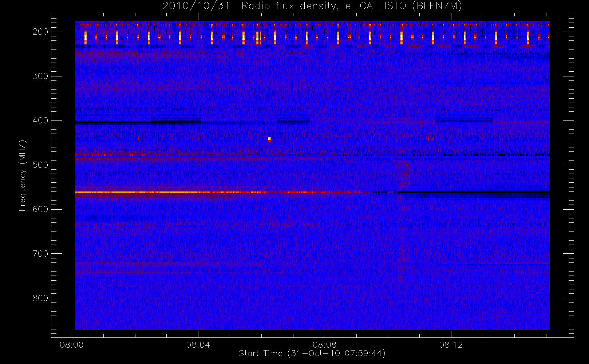This screenshot has height=364, width=589.
Task: Click the 'Frequency (MHz)' axis label
Action: 23,175
